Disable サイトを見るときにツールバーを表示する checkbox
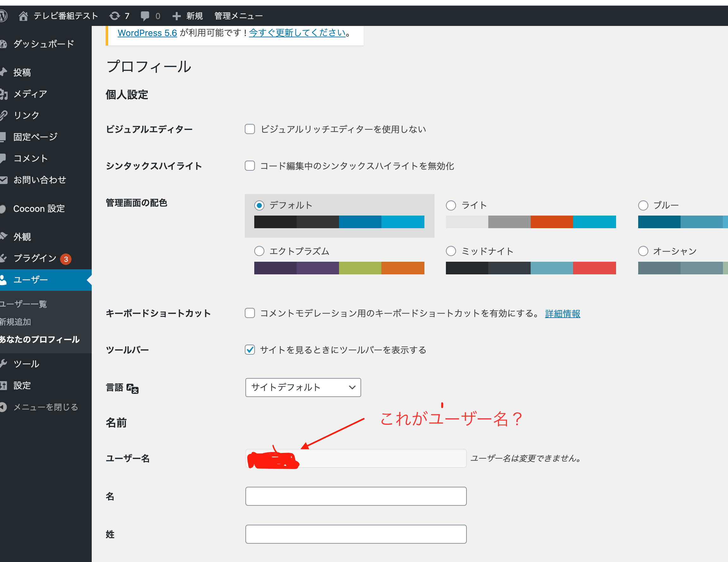Viewport: 728px width, 562px height. click(x=250, y=350)
